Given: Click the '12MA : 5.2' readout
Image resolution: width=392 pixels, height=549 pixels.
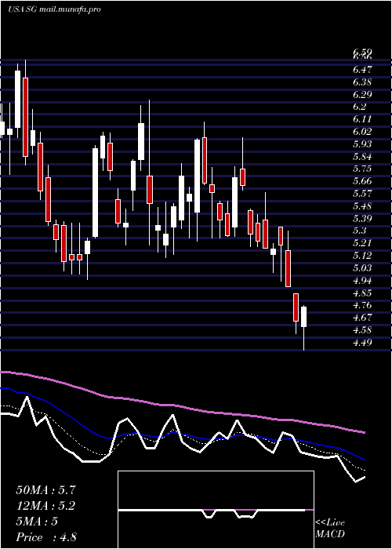Looking at the screenshot, I should [x=45, y=506].
